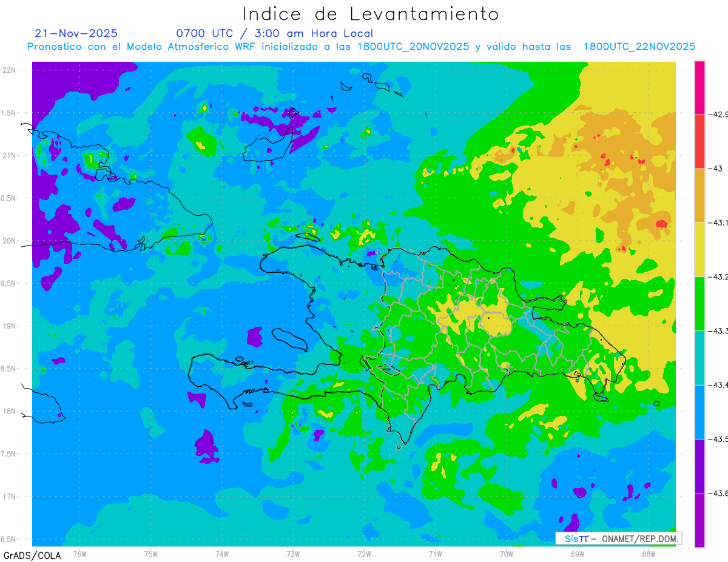Image resolution: width=728 pixels, height=562 pixels.
Task: Select legend value "-43.4"
Action: tap(719, 385)
